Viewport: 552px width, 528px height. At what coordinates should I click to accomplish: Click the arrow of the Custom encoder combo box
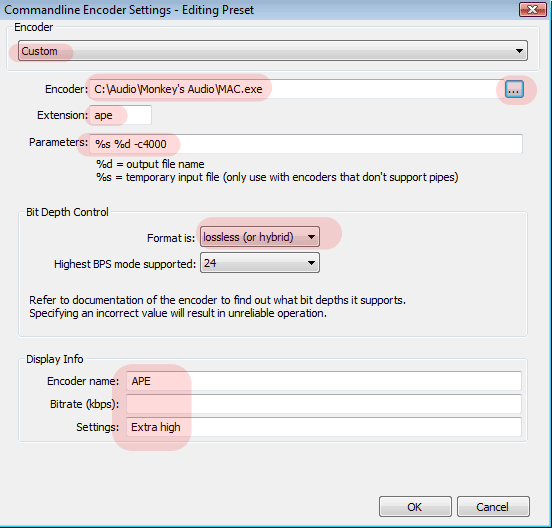(519, 51)
